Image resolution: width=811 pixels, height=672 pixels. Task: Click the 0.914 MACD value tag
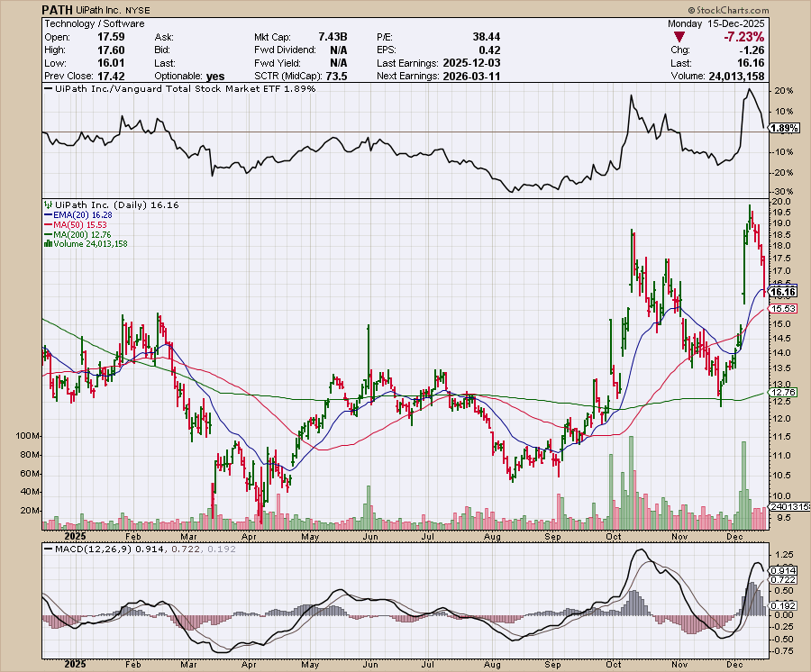(x=784, y=571)
